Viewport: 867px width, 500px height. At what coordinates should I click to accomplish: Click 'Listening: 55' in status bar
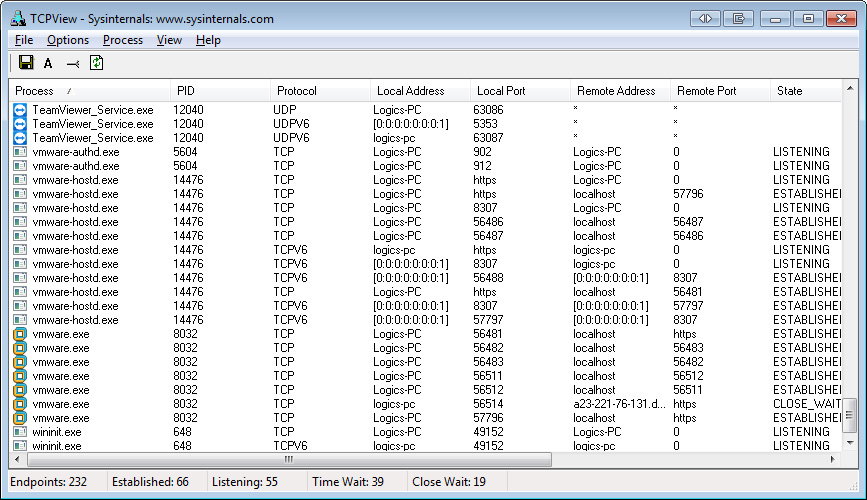coord(244,482)
